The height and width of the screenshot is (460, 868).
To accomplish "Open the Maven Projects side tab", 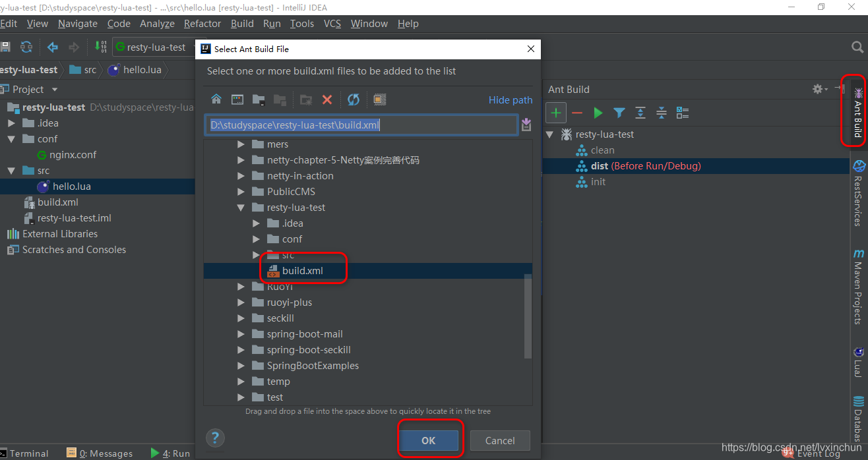I will pos(858,287).
